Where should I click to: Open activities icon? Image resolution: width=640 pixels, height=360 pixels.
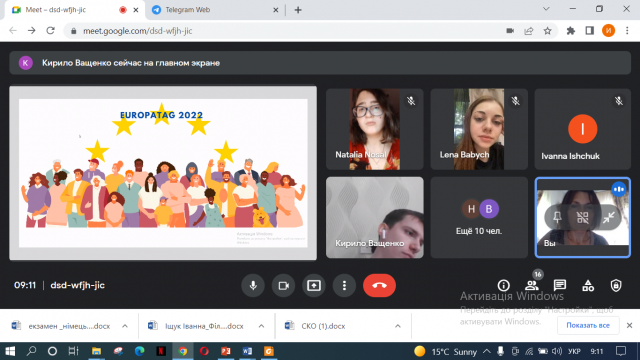coord(588,285)
